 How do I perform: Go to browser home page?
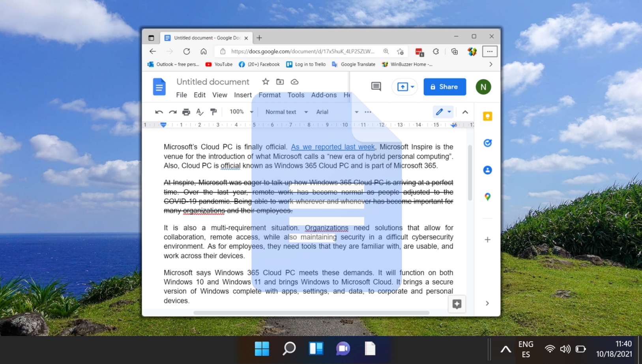[x=204, y=51]
